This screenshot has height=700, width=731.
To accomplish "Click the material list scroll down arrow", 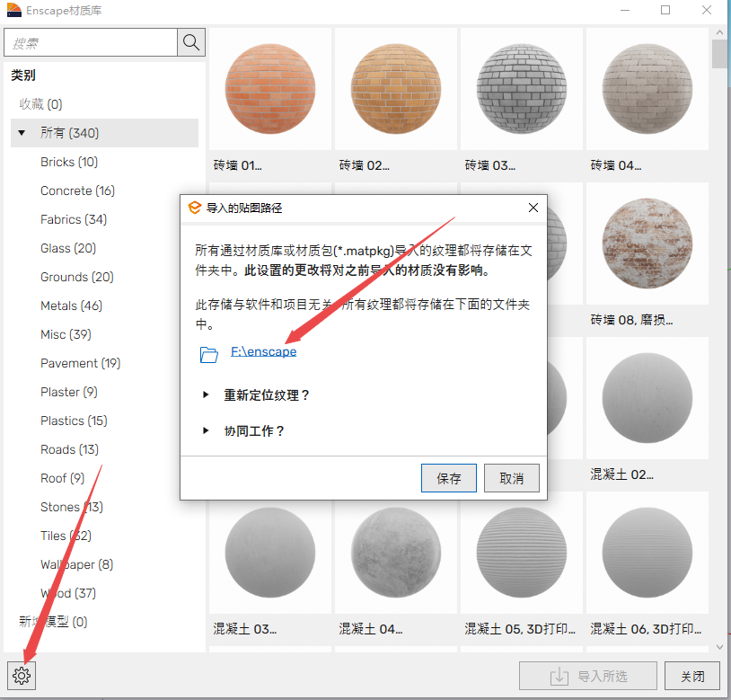I will pos(719,646).
